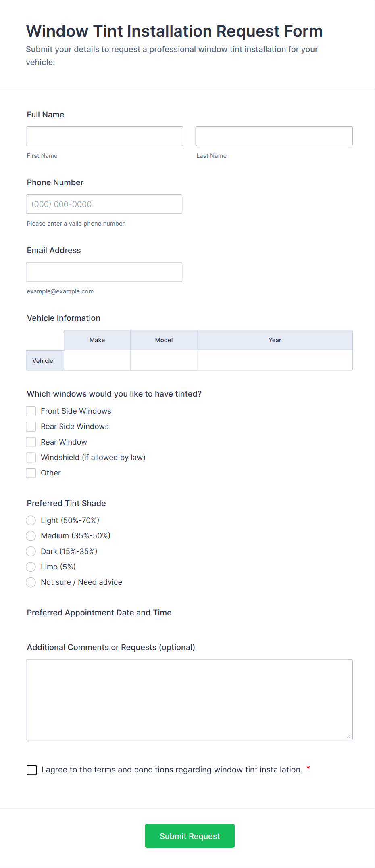The width and height of the screenshot is (375, 868).
Task: Enable the Rear Window tint checkbox
Action: click(31, 442)
